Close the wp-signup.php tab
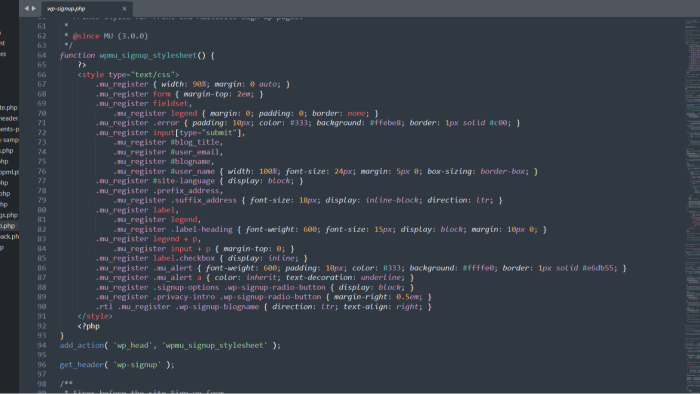700x394 pixels. (124, 8)
